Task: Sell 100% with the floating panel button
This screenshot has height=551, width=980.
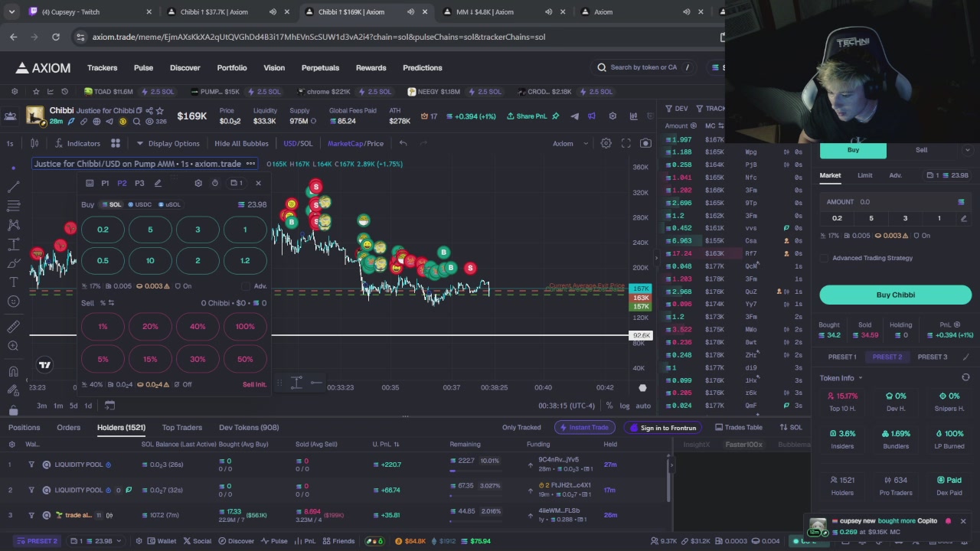Action: (x=245, y=327)
